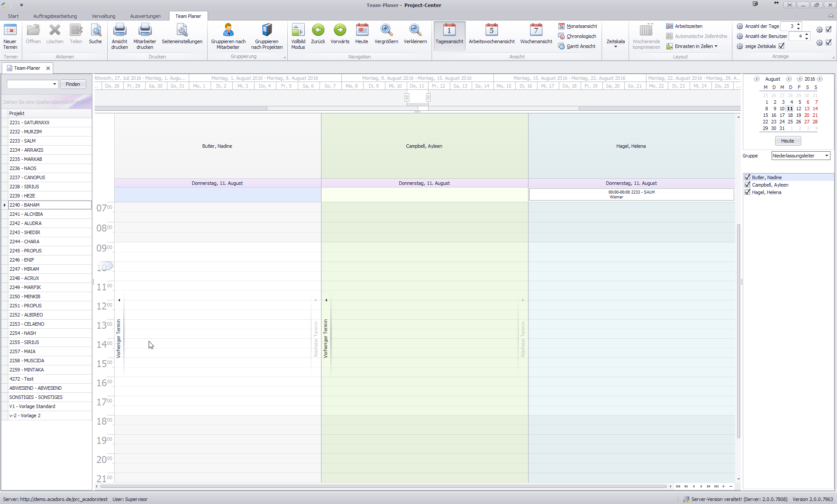837x504 pixels.
Task: Navigate forward with Vorwärts arrow
Action: tap(340, 31)
